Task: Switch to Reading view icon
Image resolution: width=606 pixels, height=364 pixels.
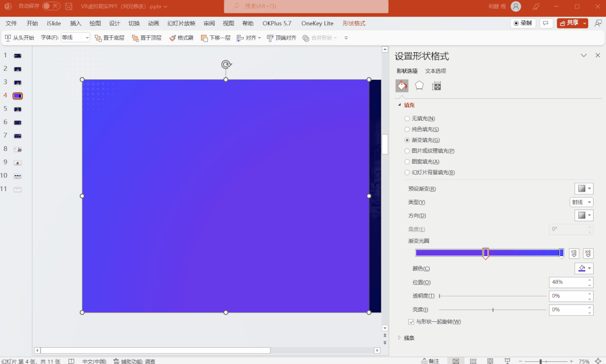Action: point(490,361)
